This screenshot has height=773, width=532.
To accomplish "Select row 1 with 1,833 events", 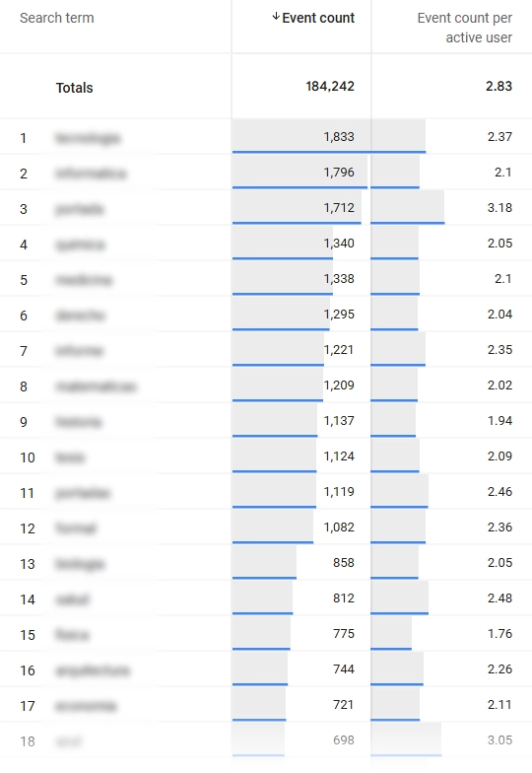I will pyautogui.click(x=266, y=136).
